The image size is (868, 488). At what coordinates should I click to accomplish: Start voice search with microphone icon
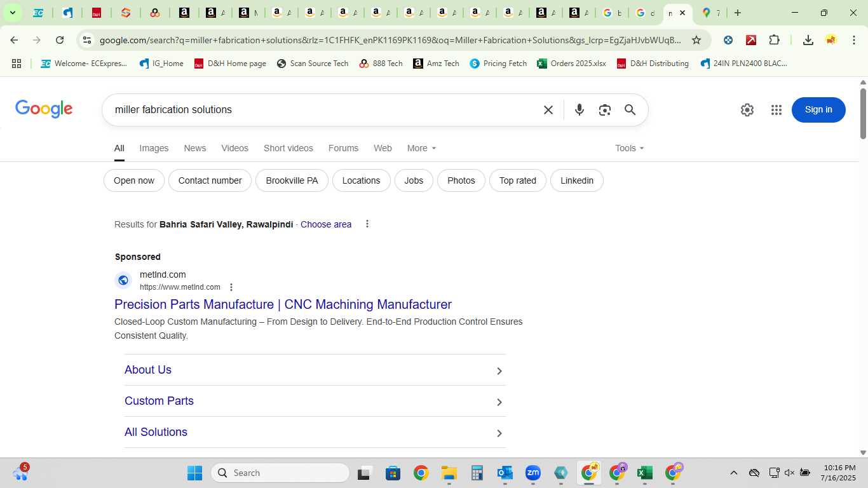(579, 110)
